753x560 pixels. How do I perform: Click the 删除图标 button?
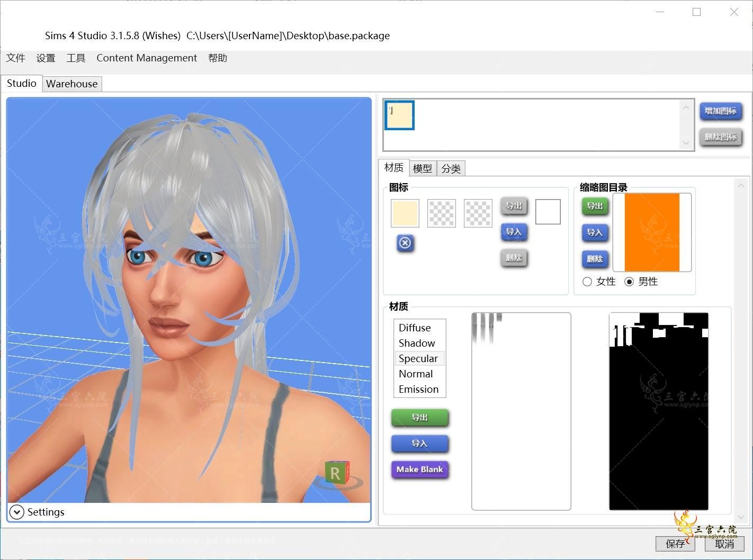[x=721, y=137]
